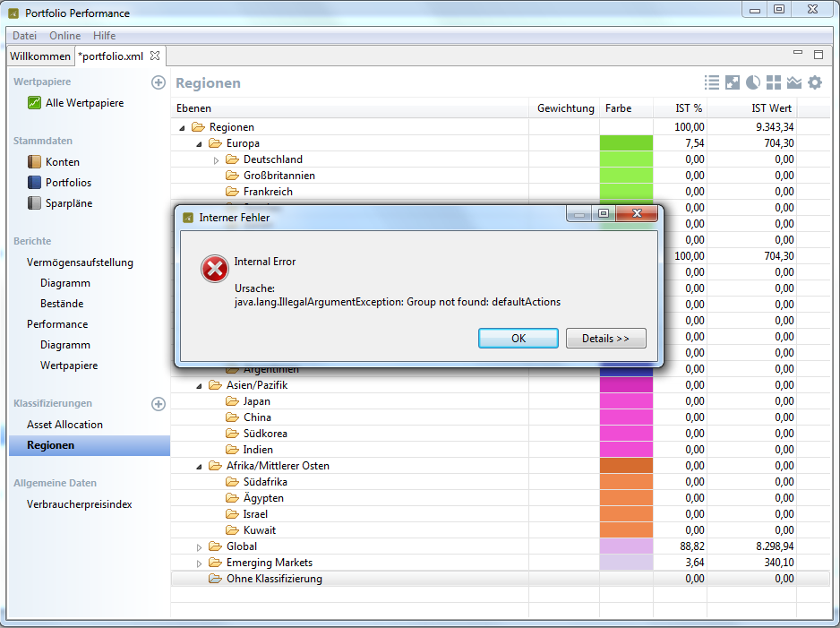Open the rebalancing view with arrows icon
The image size is (840, 628).
pyautogui.click(x=733, y=82)
